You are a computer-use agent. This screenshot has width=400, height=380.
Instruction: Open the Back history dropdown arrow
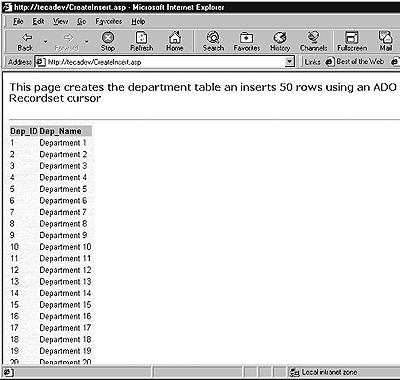tap(45, 42)
